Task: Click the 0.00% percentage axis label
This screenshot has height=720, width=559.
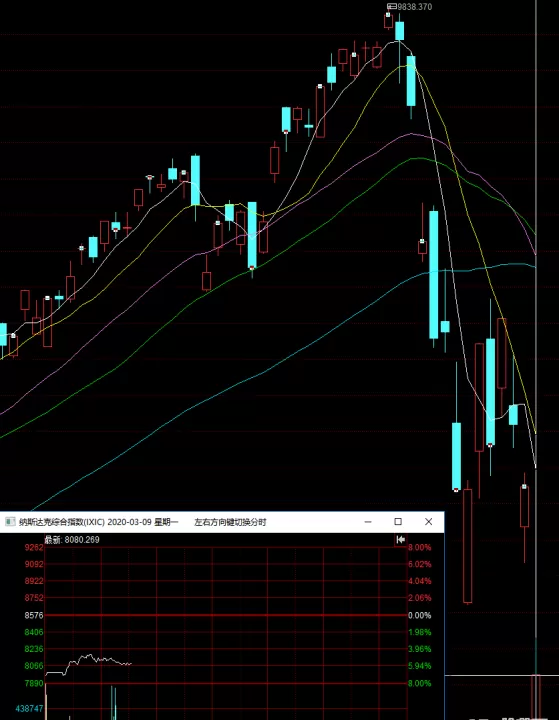Action: (x=420, y=615)
